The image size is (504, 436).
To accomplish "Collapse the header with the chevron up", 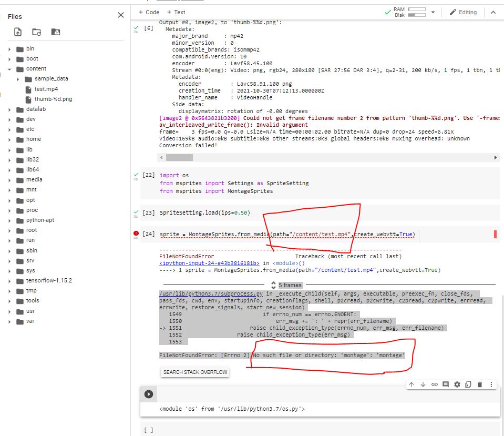I will tap(493, 12).
